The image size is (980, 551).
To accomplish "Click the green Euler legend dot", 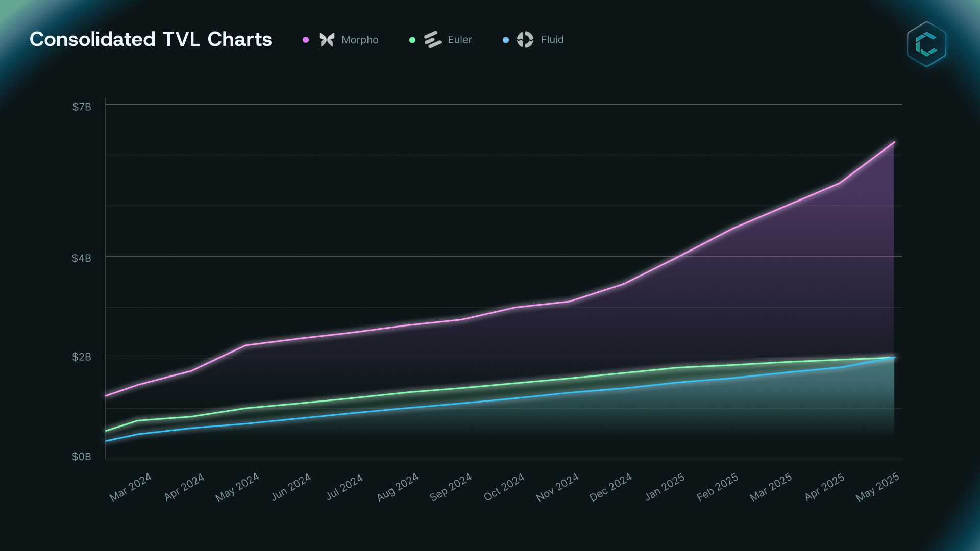I will 412,40.
